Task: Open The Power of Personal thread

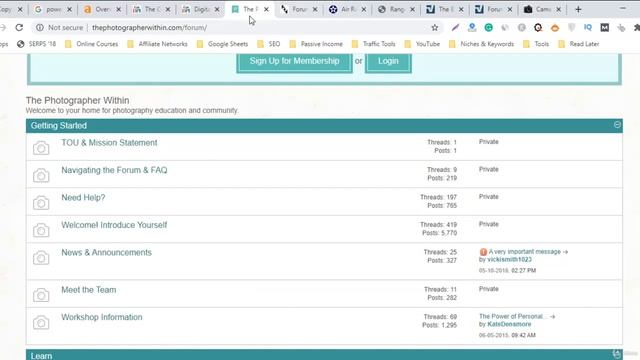Action: tap(513, 316)
